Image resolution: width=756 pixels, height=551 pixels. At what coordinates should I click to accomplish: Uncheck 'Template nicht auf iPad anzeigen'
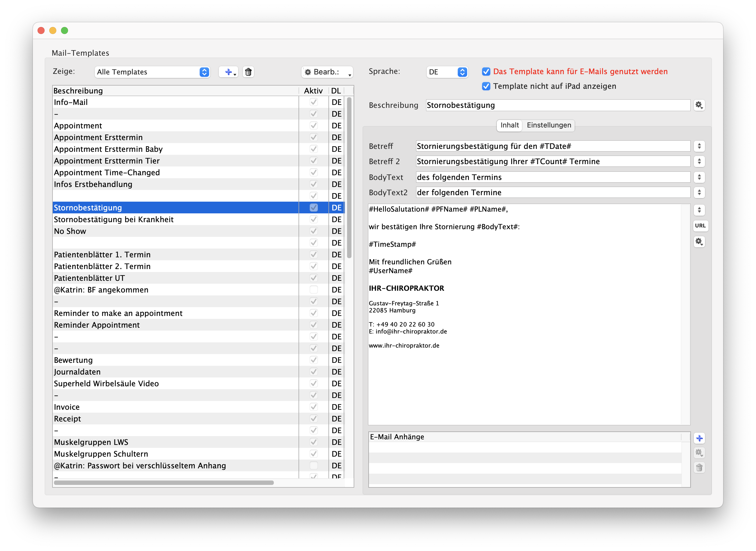486,86
